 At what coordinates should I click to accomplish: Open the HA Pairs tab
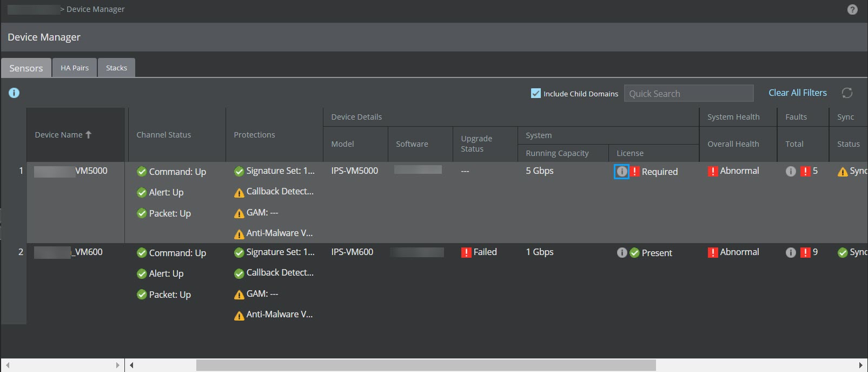(75, 68)
